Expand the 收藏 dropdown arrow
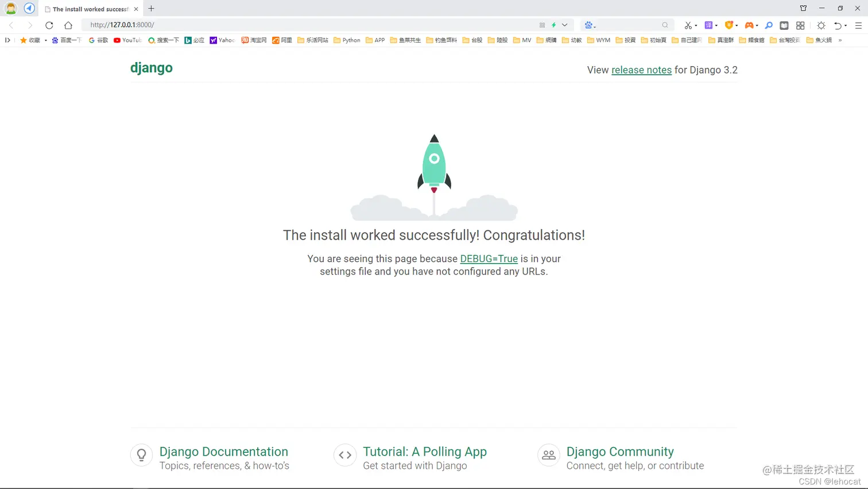Viewport: 868px width, 489px height. pos(46,40)
